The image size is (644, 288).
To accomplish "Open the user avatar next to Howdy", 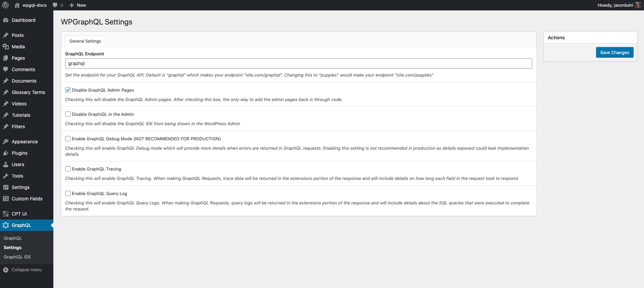I will (x=638, y=5).
